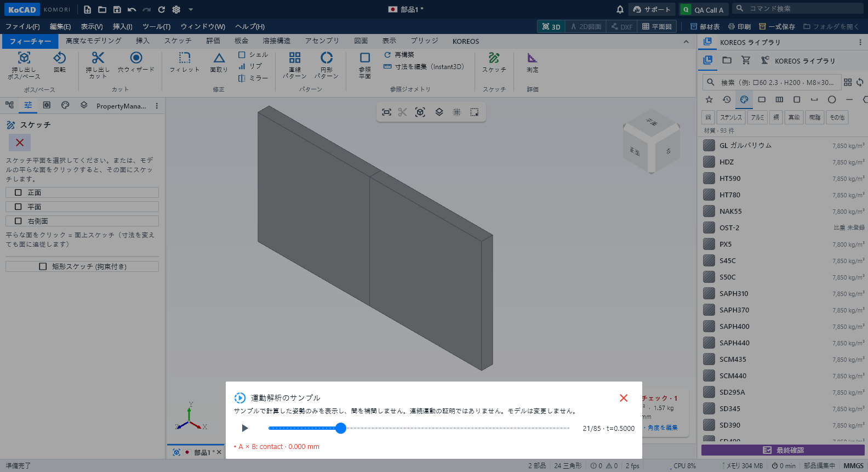Select the 回転 revolve tool
Viewport: 868px width, 472px height.
click(x=60, y=62)
